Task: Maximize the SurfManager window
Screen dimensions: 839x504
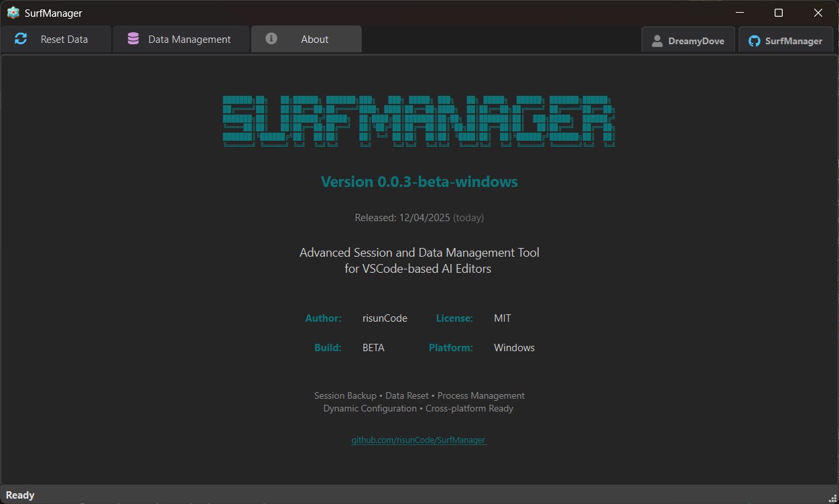Action: click(x=779, y=13)
